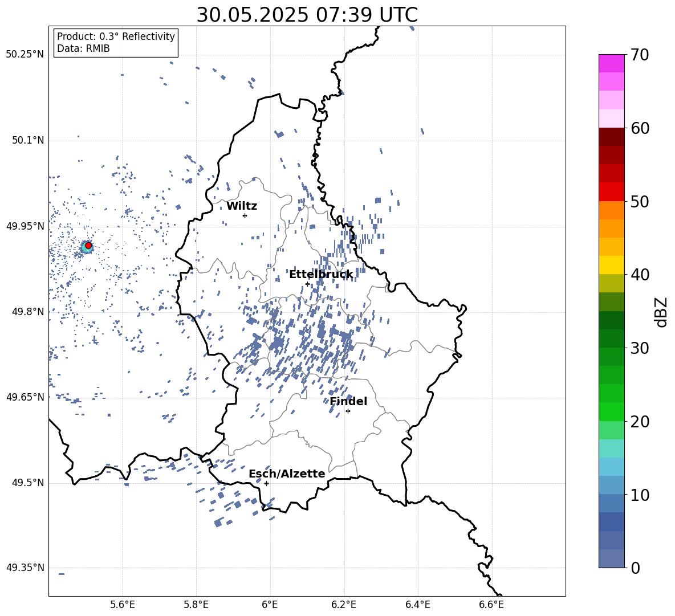The height and width of the screenshot is (616, 675).
Task: Click the 49.5°N latitude label
Action: pos(28,483)
